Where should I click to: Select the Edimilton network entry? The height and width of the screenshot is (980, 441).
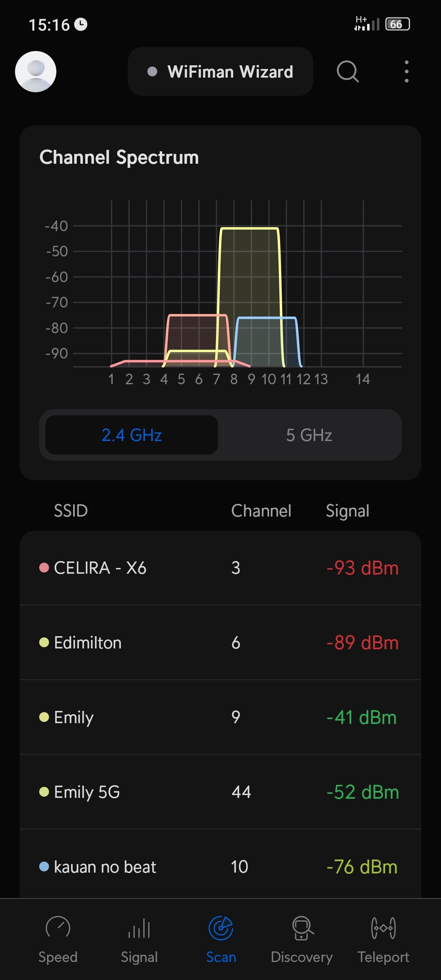coord(220,643)
